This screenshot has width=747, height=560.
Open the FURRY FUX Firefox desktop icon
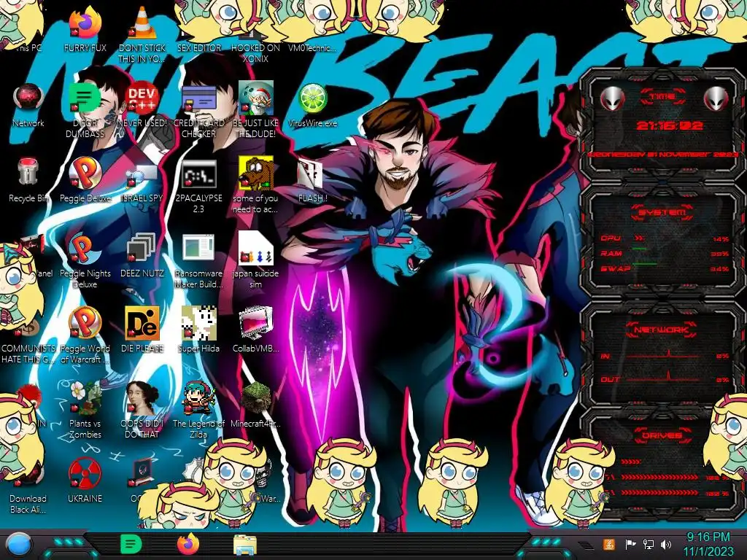coord(85,24)
